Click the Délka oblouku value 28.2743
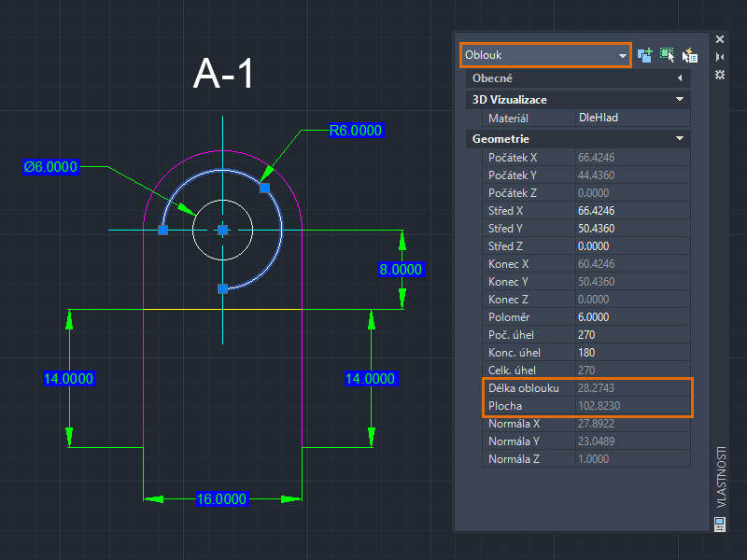The width and height of the screenshot is (747, 560). tap(633, 388)
